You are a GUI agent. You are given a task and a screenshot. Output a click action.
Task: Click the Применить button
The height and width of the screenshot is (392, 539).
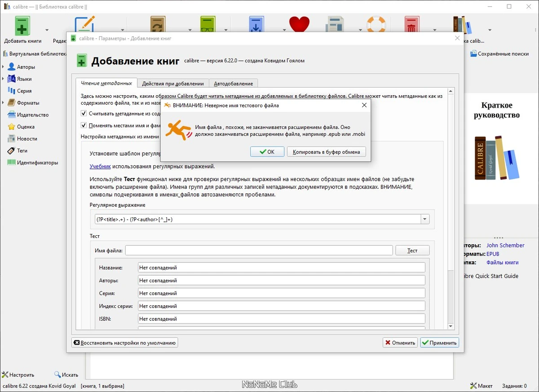(439, 343)
